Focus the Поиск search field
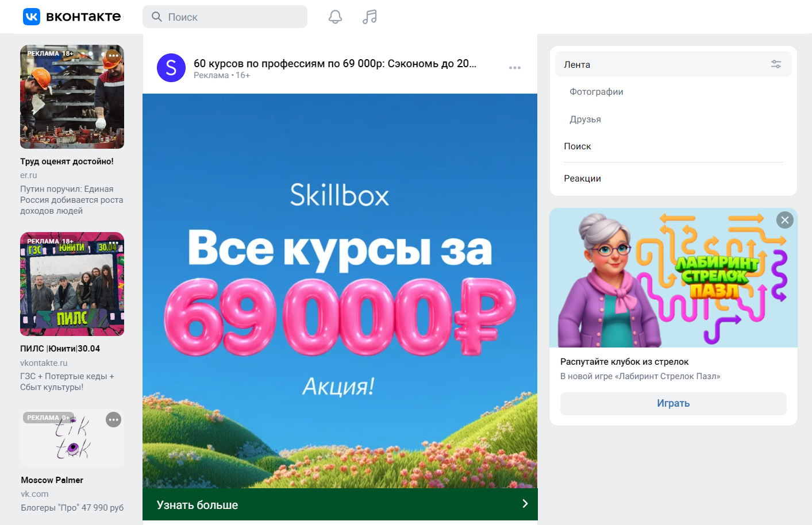812x525 pixels. tap(225, 17)
